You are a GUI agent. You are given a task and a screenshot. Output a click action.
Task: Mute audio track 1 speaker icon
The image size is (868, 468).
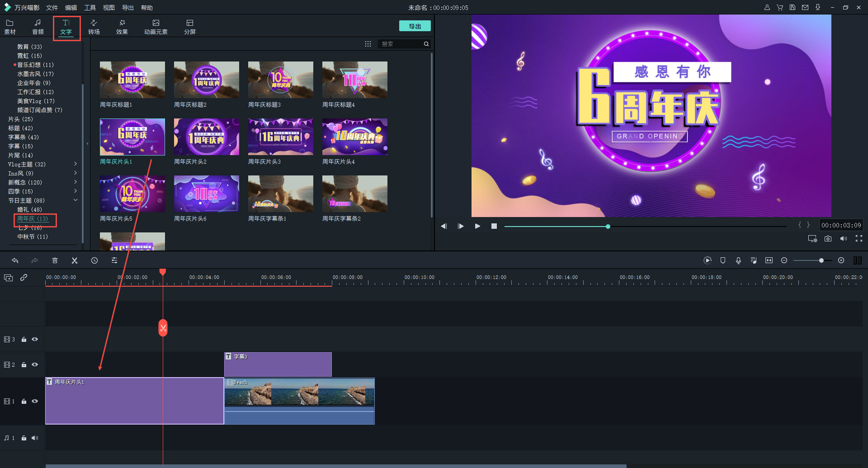[x=35, y=438]
